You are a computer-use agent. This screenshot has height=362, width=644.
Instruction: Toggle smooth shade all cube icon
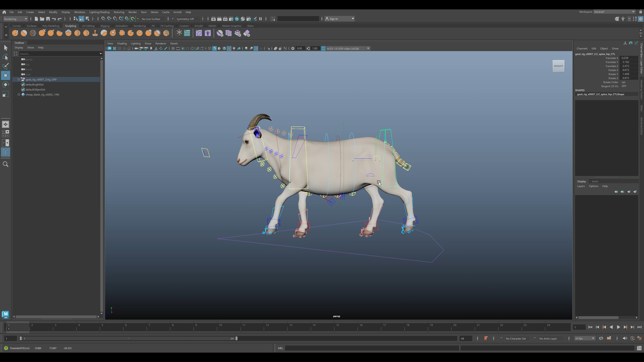point(215,48)
